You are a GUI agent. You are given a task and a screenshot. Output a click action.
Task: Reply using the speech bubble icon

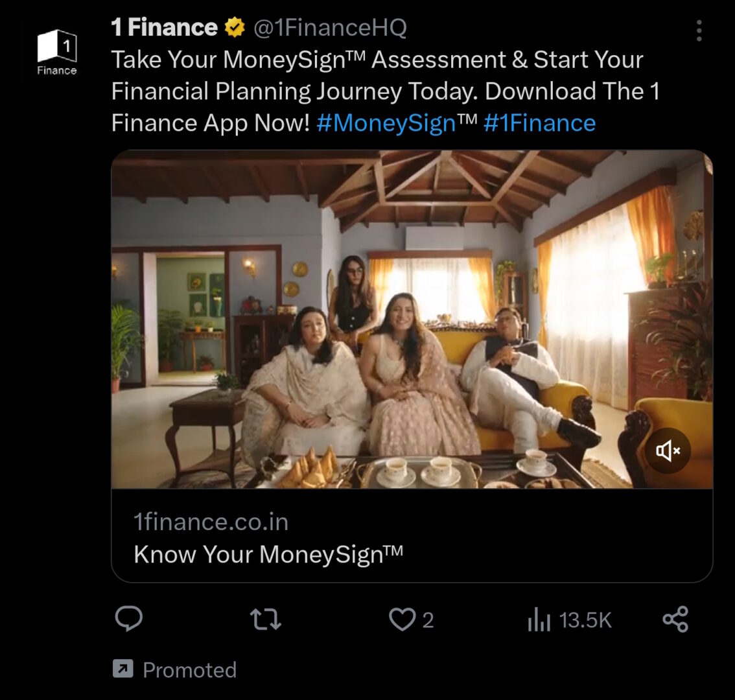(x=128, y=619)
